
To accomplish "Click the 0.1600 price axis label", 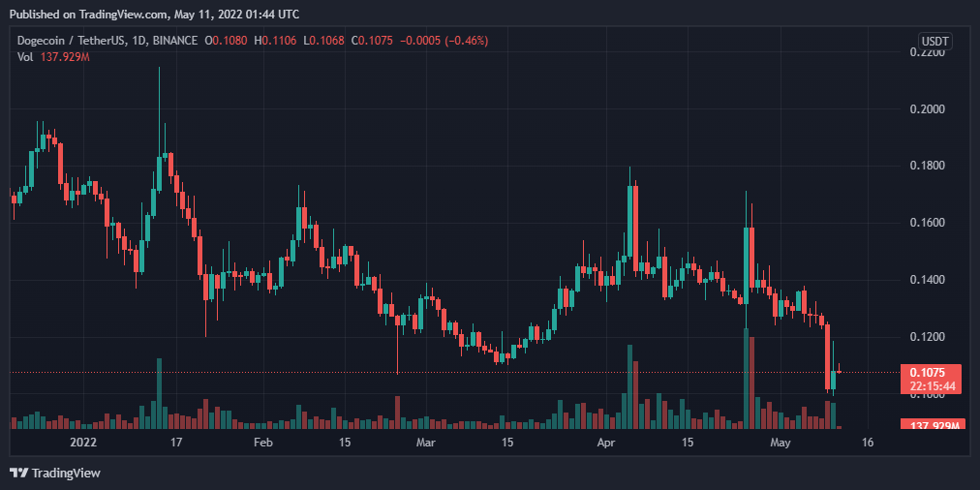I will pyautogui.click(x=927, y=223).
